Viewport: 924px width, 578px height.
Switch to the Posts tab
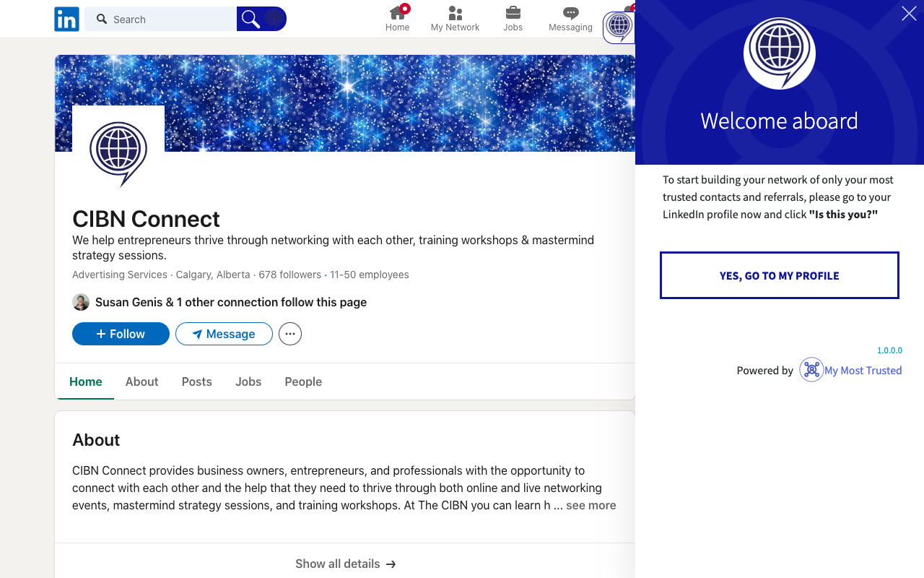click(x=197, y=381)
